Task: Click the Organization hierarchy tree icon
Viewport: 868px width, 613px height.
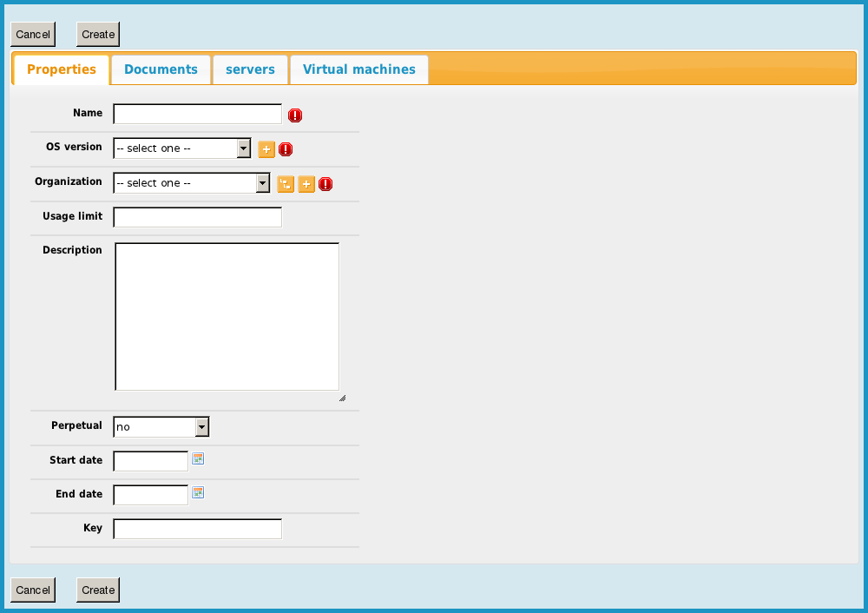Action: click(286, 184)
